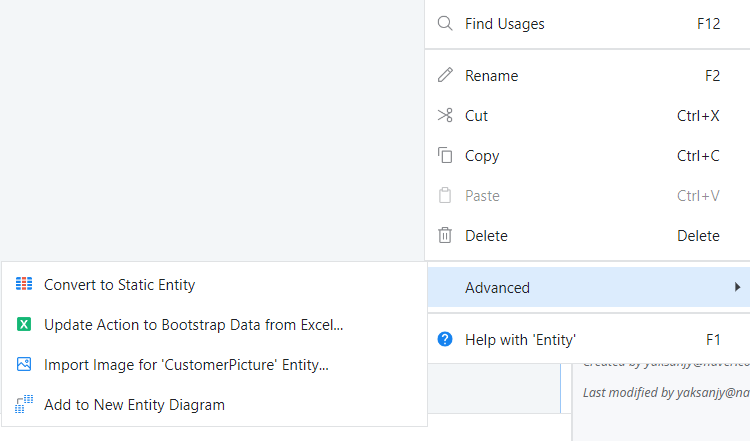Choose Update Action to Bootstrap Data from Excel
This screenshot has height=441, width=750.
click(193, 325)
